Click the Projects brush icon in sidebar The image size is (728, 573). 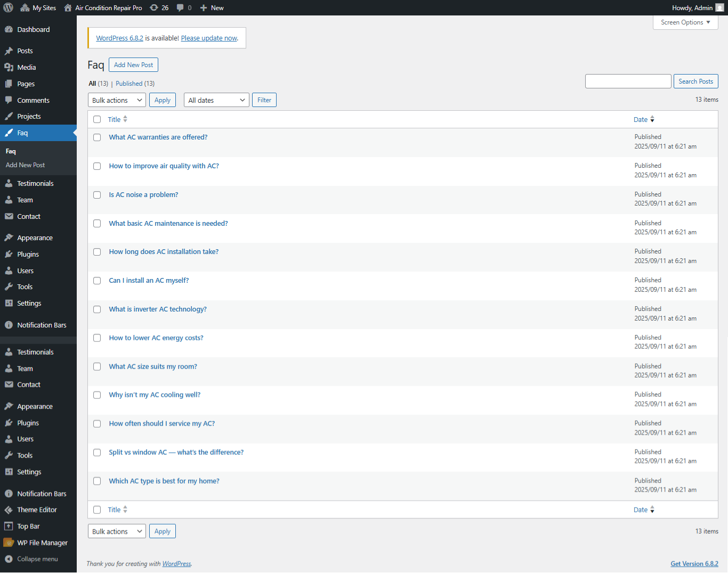[9, 117]
